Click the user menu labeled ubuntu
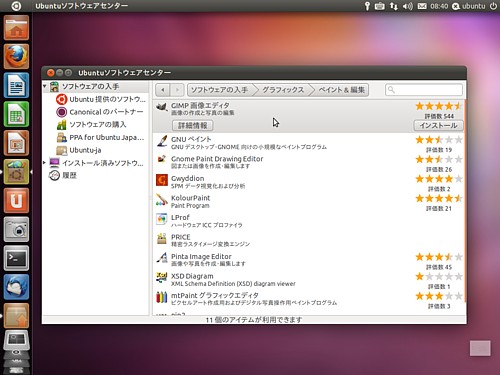This screenshot has height=375, width=500. click(469, 6)
